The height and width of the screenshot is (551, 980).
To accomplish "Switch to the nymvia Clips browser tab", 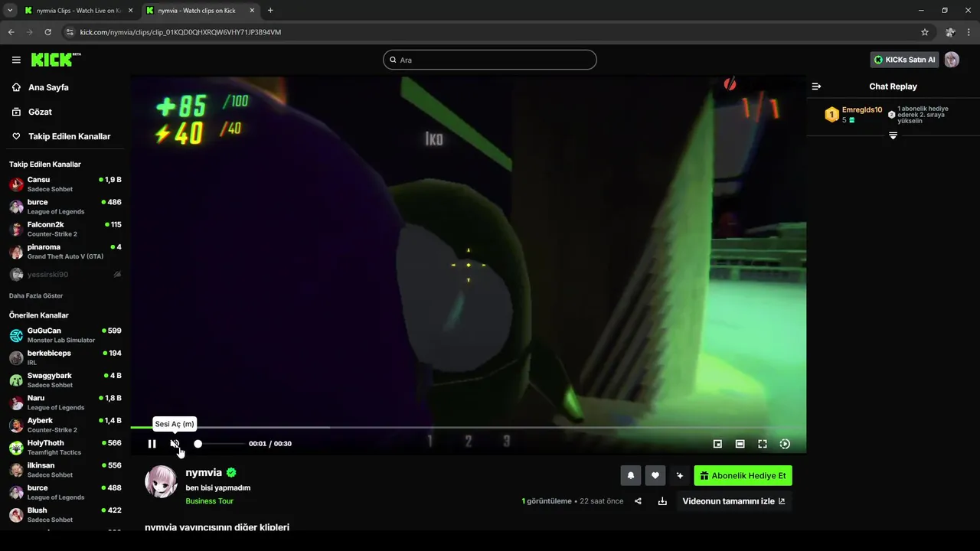I will 77,11.
